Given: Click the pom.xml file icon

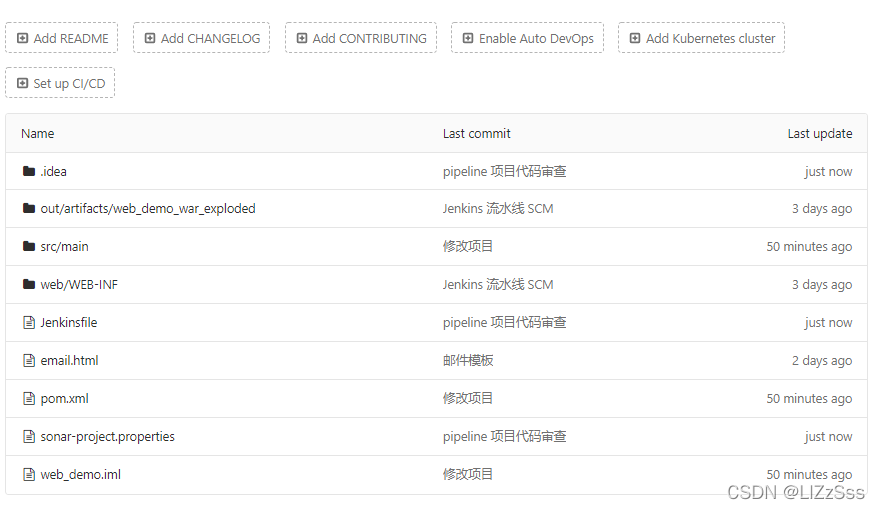Looking at the screenshot, I should pyautogui.click(x=29, y=399).
